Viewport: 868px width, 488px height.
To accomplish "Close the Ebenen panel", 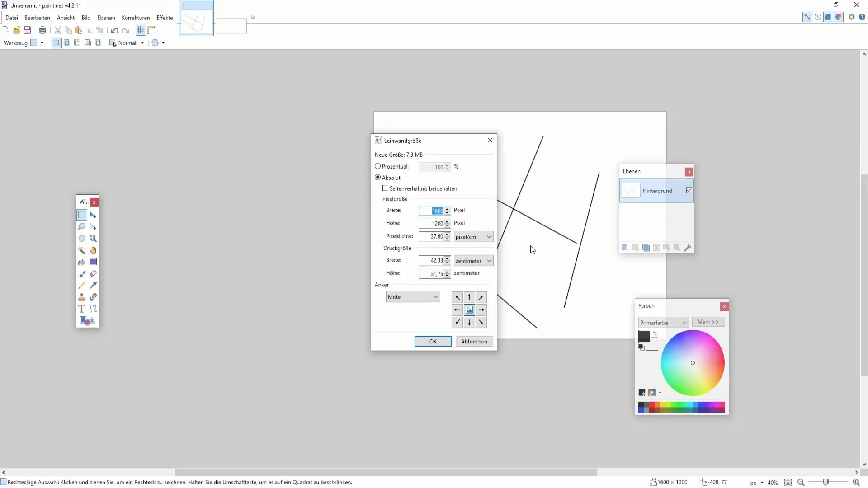I will pos(689,172).
